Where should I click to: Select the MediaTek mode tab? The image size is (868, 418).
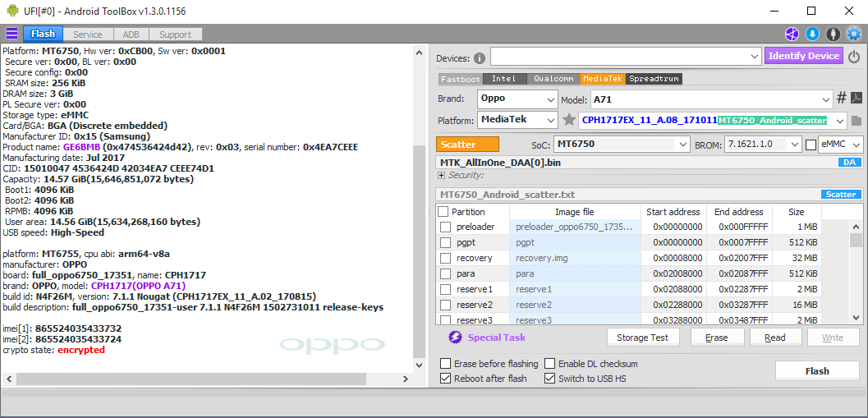click(604, 79)
